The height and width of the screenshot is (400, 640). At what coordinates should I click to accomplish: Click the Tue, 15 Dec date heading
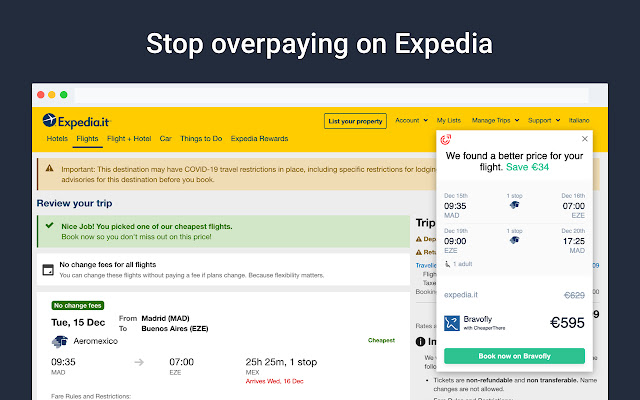click(x=78, y=322)
